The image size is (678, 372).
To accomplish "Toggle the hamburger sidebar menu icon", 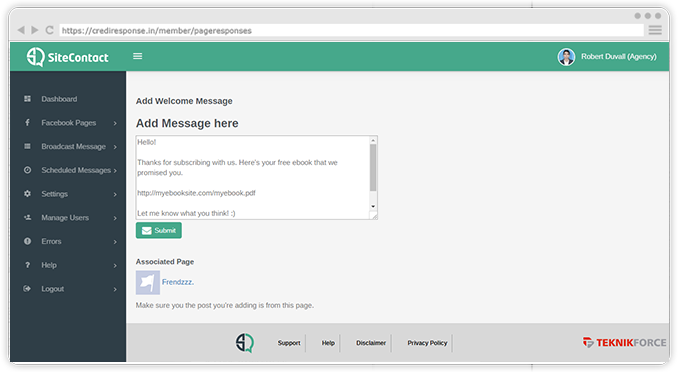I will tap(138, 56).
